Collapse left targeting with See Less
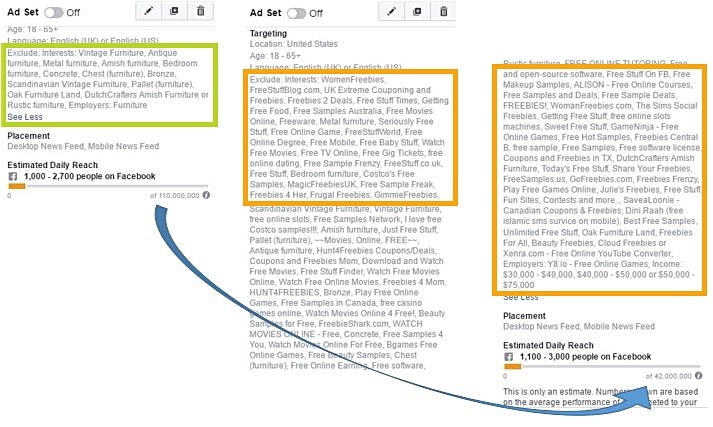Screen dimensions: 713x427 pos(25,117)
